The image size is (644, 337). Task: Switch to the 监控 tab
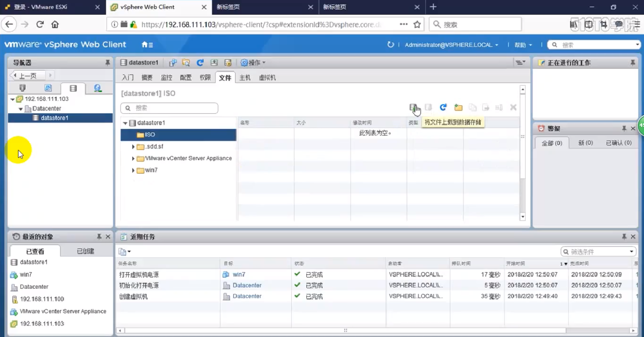tap(167, 78)
